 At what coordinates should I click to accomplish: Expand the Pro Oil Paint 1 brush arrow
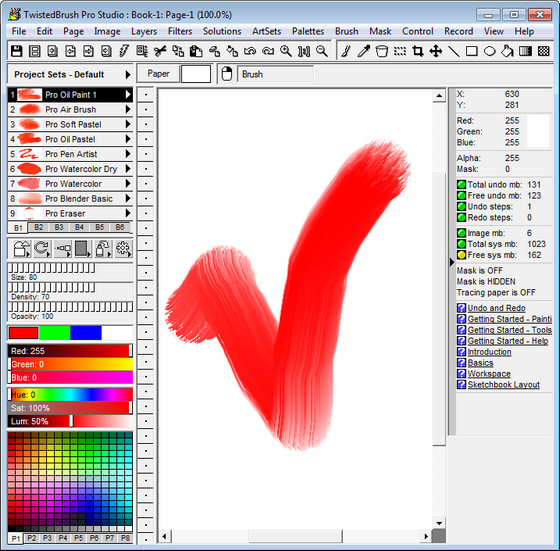128,95
